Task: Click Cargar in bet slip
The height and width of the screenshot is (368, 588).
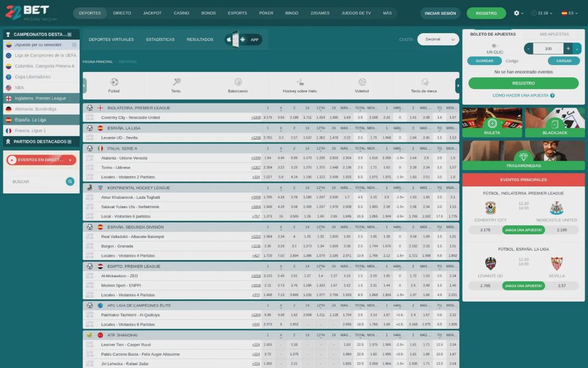Action: (x=563, y=61)
